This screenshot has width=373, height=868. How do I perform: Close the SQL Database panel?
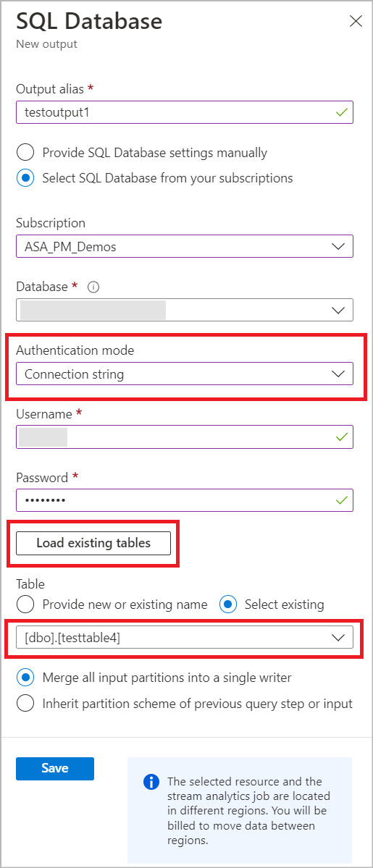356,22
